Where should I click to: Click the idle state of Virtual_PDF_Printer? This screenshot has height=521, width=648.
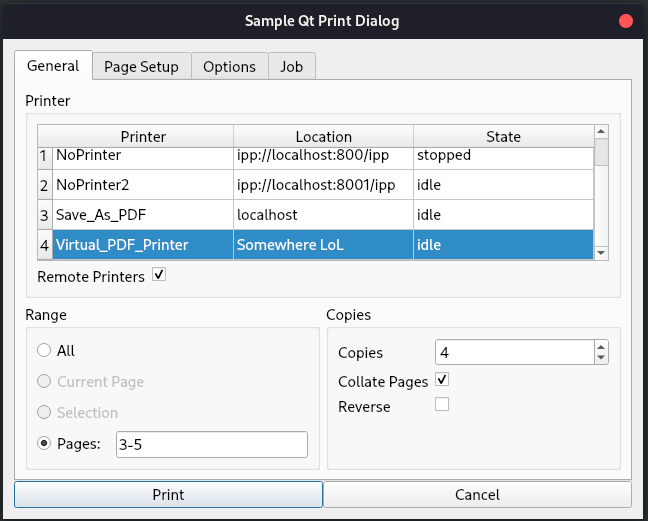[503, 245]
